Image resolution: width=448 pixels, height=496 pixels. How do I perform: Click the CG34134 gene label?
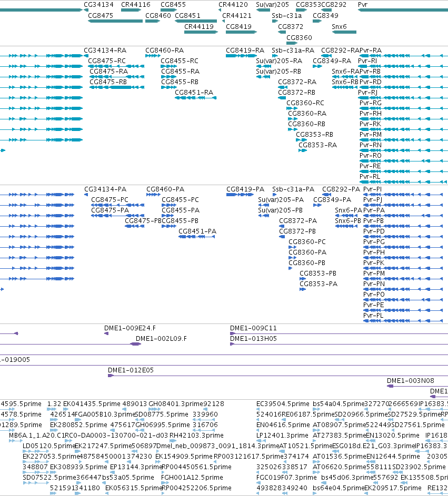[98, 5]
